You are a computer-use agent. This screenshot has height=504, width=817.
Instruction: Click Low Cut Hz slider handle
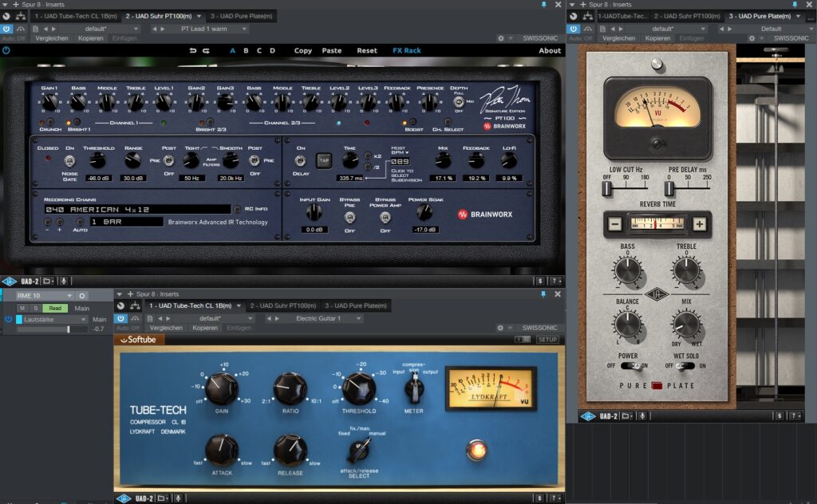point(606,188)
